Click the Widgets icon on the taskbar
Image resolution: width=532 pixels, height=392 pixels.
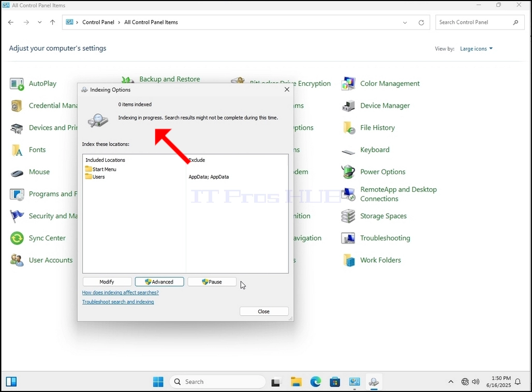click(x=11, y=382)
